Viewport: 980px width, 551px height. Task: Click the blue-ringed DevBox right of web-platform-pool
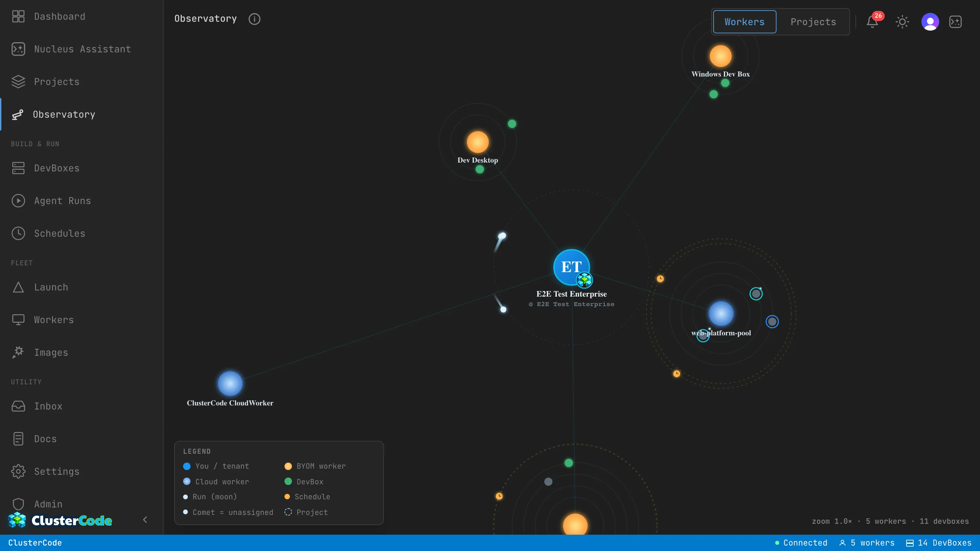pos(772,322)
